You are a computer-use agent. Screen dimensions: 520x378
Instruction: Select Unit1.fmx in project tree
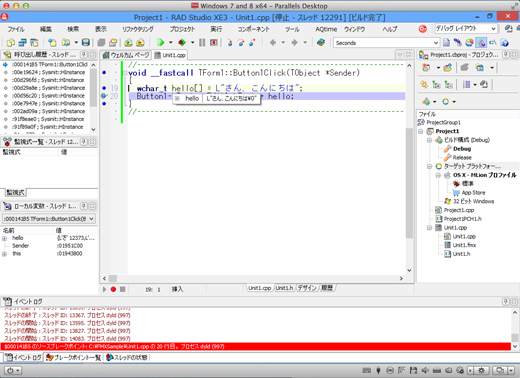pos(464,245)
